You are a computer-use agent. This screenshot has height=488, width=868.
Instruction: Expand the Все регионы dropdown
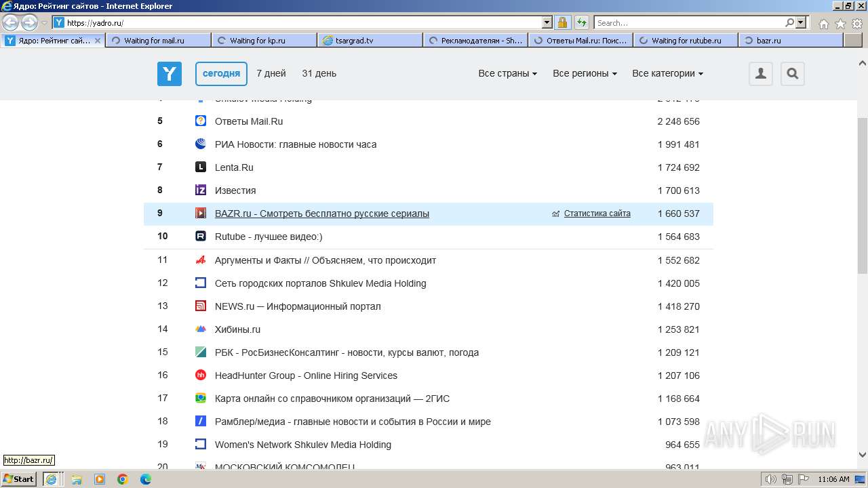point(585,73)
